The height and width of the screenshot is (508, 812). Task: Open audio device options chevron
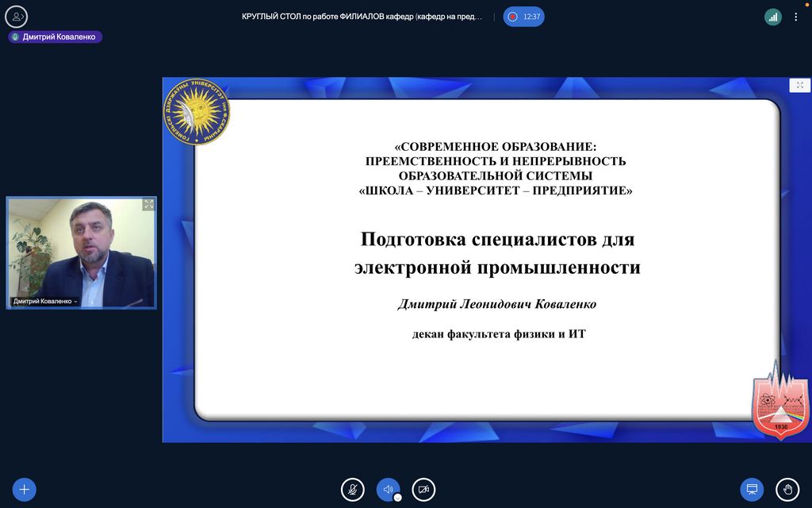398,498
